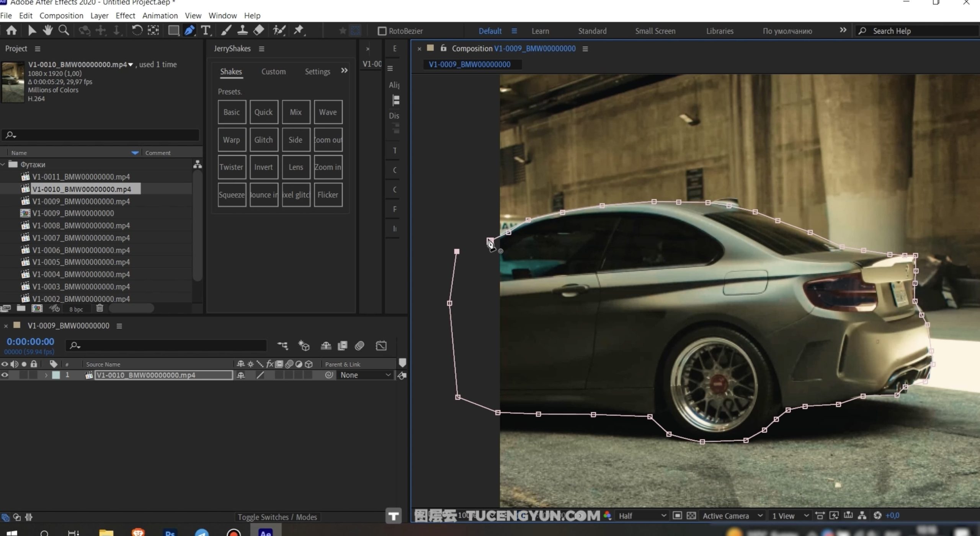Open the Parent None dropdown
The height and width of the screenshot is (536, 980).
coord(364,375)
